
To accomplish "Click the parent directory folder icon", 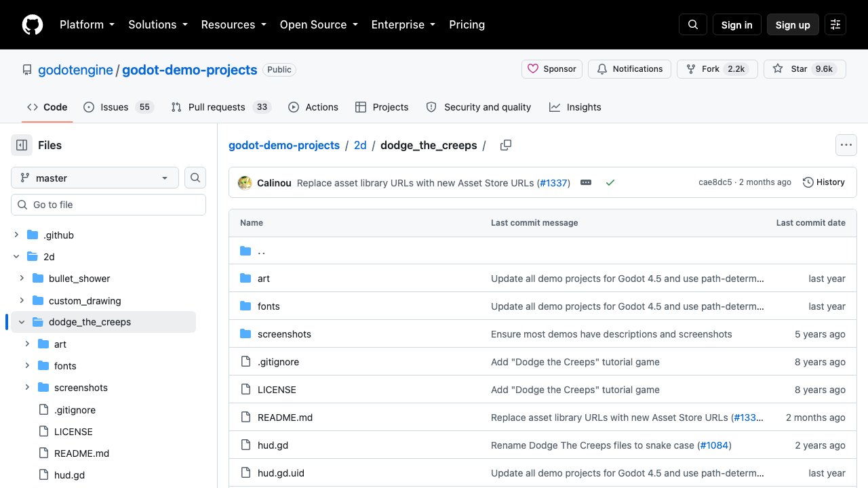I will (245, 251).
